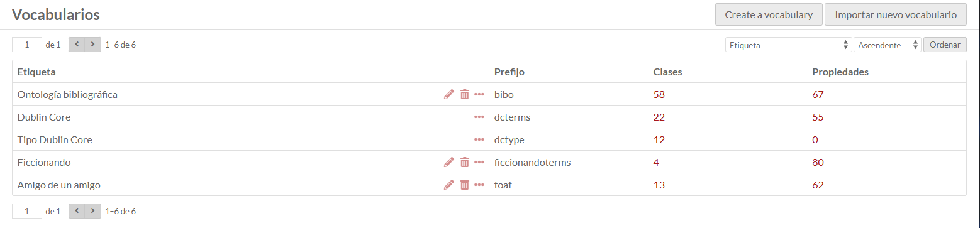Go to previous page using top pagination arrow
980x228 pixels.
coord(77,45)
